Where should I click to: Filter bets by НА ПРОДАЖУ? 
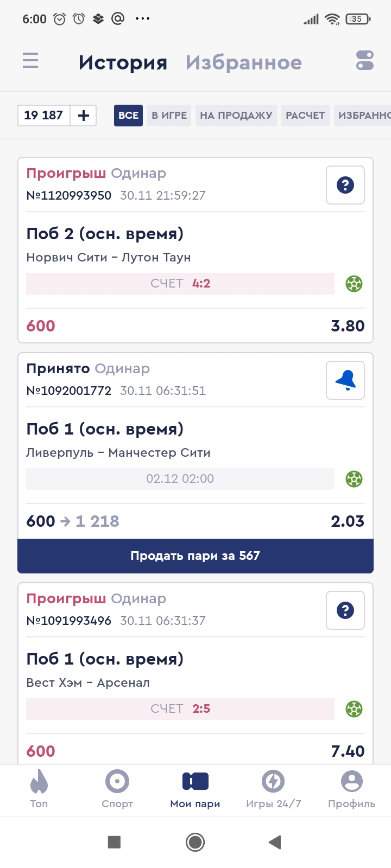(236, 116)
